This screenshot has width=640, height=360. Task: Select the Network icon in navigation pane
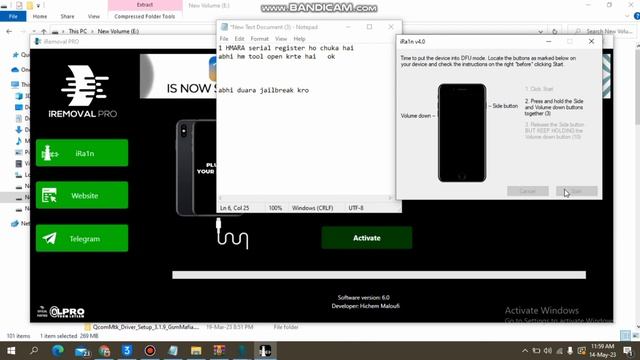[x=15, y=223]
